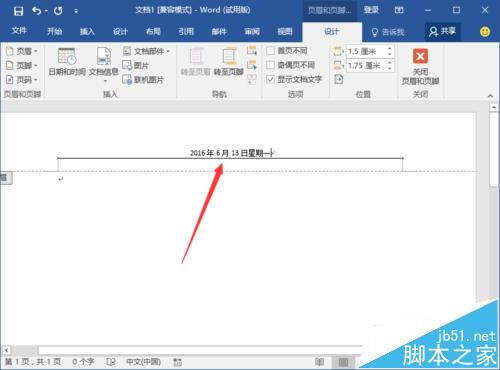Insert an alignment tab in the header
This screenshot has height=370, width=500.
tap(339, 79)
